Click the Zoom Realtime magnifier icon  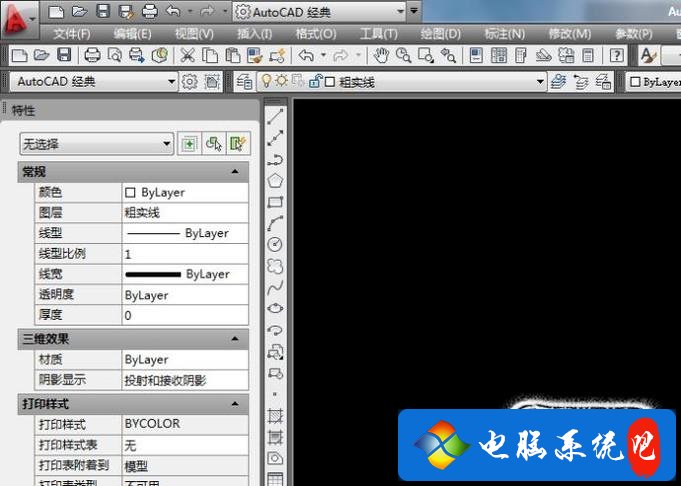[x=403, y=56]
